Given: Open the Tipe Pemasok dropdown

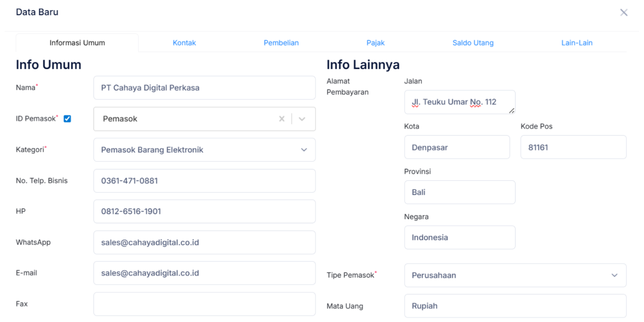Looking at the screenshot, I should tap(614, 275).
